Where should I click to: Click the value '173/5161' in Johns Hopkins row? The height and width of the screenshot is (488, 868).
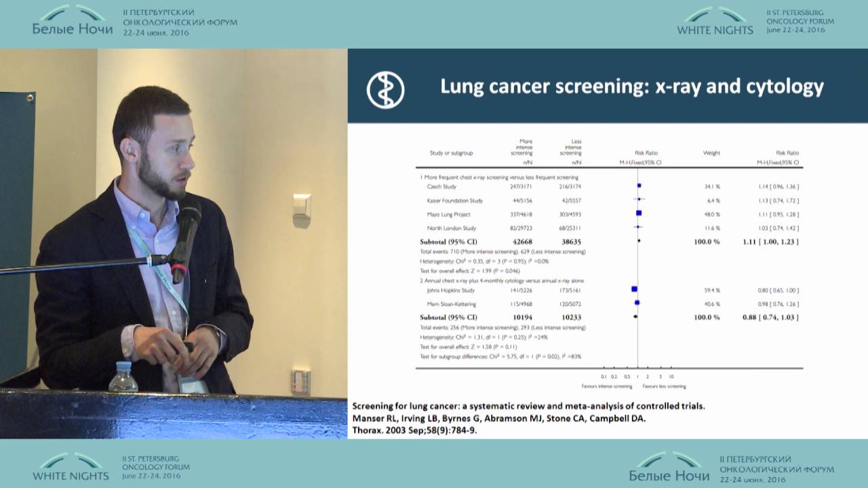[x=570, y=290]
